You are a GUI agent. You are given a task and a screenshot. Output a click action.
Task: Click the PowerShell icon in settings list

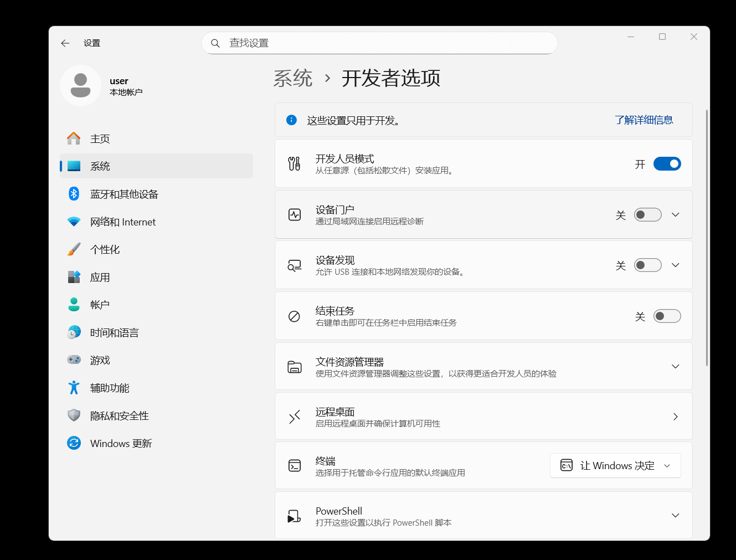[294, 515]
